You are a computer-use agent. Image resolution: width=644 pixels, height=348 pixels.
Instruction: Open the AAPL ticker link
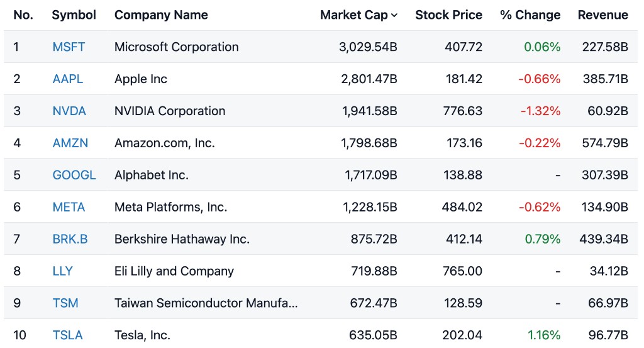pyautogui.click(x=68, y=79)
